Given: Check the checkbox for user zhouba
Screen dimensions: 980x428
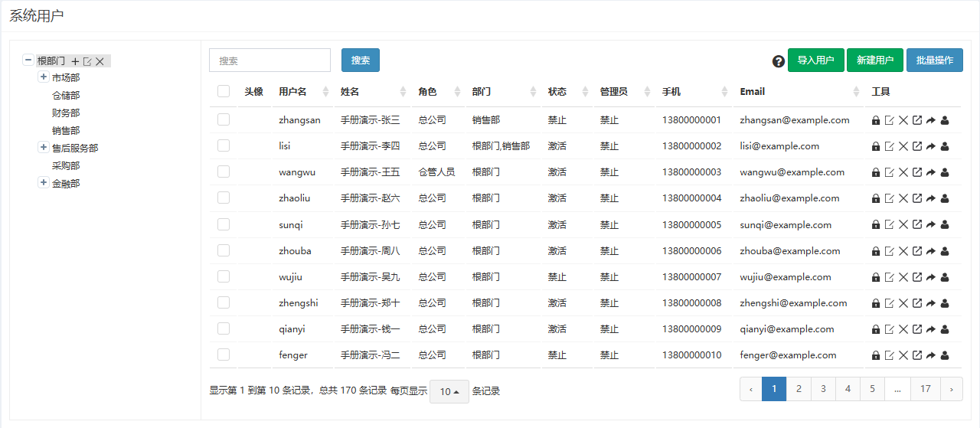Looking at the screenshot, I should pyautogui.click(x=224, y=250).
